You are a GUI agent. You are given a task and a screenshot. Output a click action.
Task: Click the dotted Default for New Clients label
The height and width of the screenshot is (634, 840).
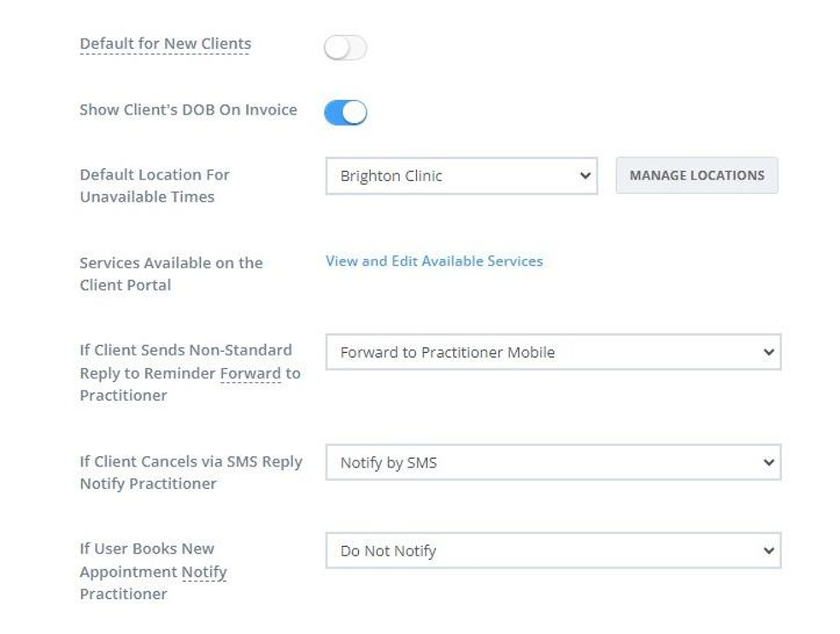[165, 44]
